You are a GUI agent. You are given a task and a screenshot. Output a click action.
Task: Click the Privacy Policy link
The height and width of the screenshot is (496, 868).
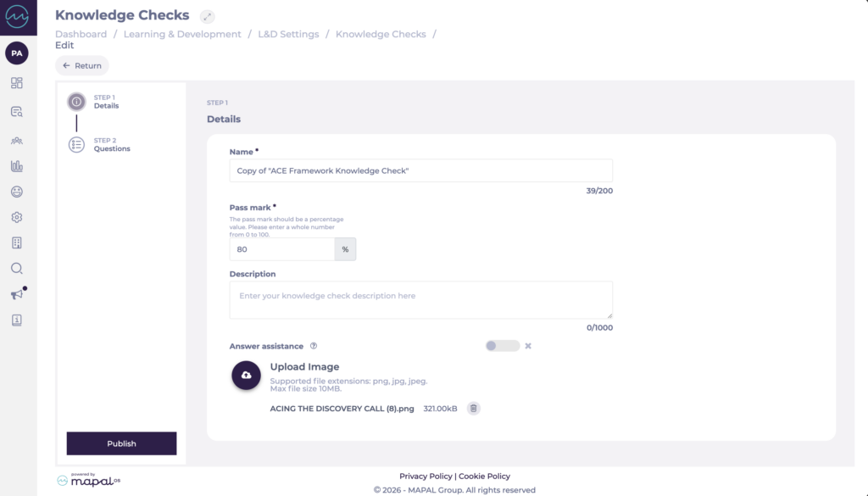pyautogui.click(x=426, y=476)
